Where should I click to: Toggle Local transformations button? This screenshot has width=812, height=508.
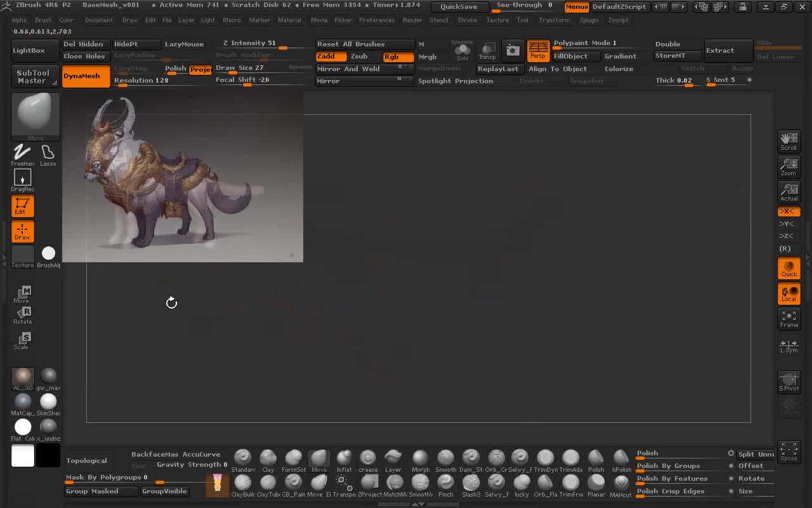(789, 293)
